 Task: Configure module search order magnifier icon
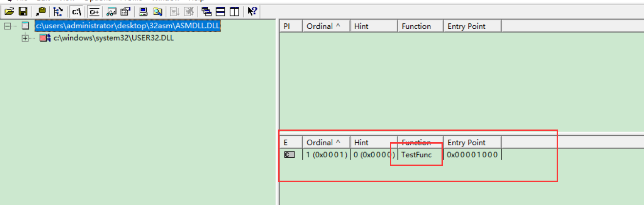[x=157, y=11]
